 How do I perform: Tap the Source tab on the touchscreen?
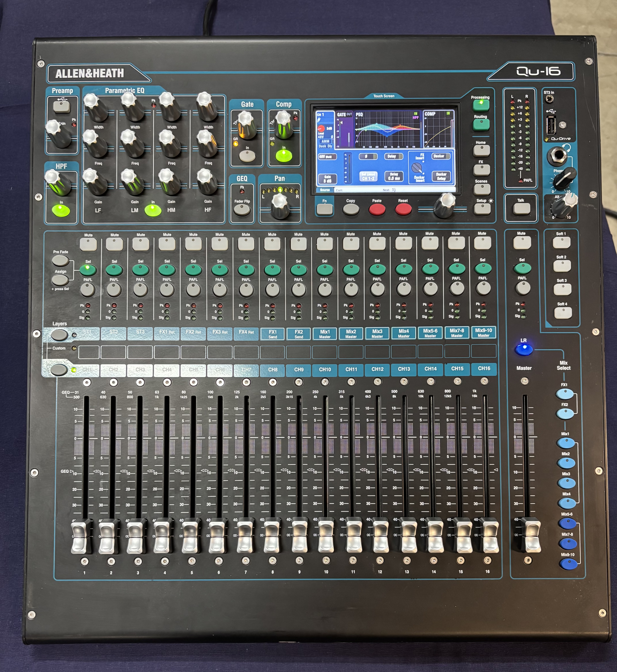pyautogui.click(x=325, y=190)
